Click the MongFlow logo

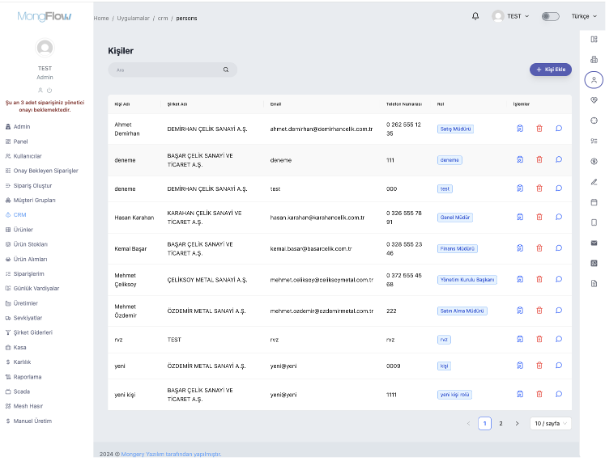[44, 16]
